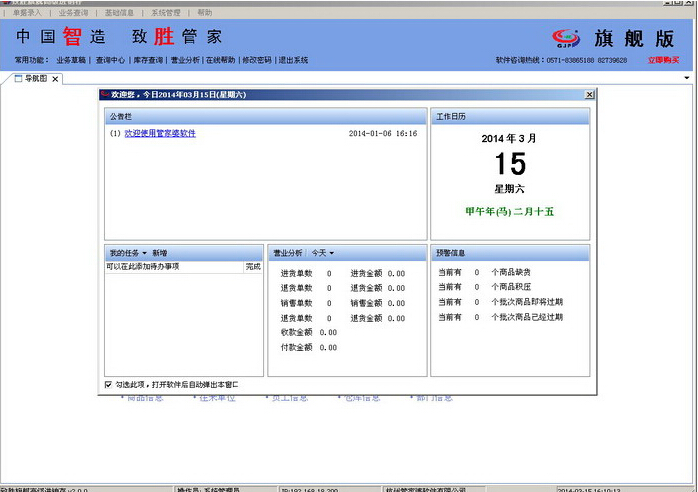Click the tab list dropdown arrow at far right

click(x=687, y=77)
